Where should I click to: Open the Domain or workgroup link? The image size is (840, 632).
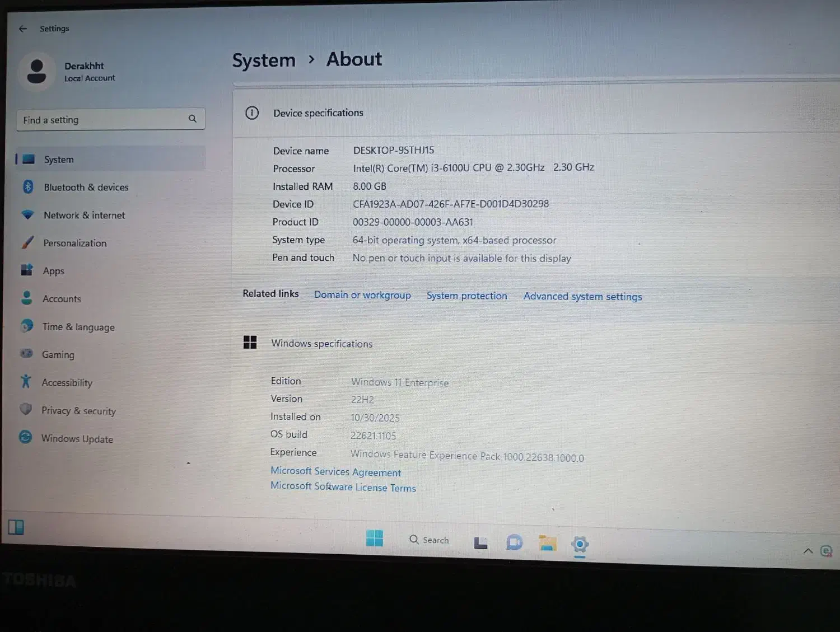tap(362, 295)
